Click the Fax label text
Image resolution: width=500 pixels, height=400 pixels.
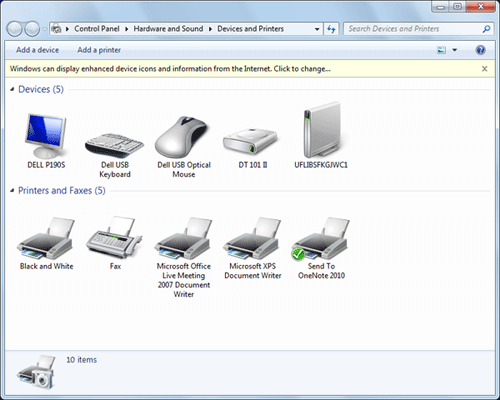click(115, 266)
